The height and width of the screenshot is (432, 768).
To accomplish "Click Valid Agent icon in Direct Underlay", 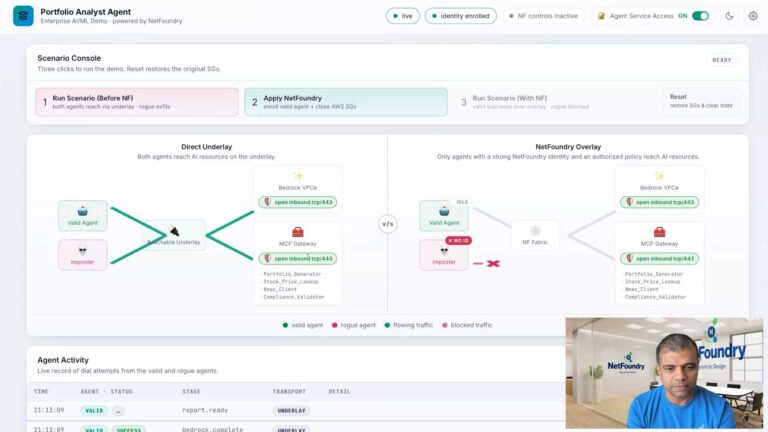I will [x=82, y=212].
